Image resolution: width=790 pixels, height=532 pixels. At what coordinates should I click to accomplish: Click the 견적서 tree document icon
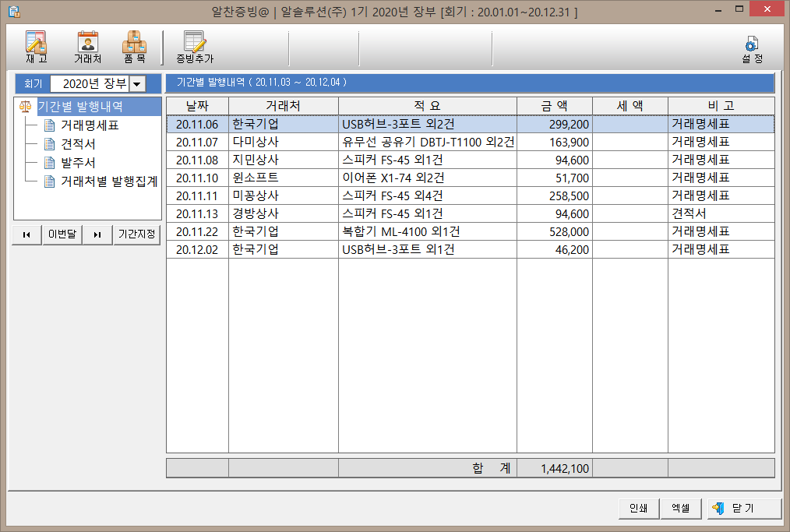[49, 144]
